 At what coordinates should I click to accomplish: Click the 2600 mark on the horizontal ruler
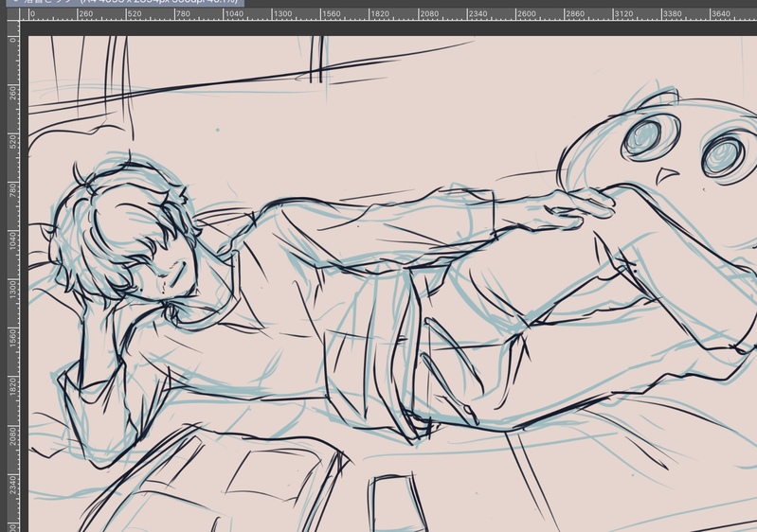526,14
